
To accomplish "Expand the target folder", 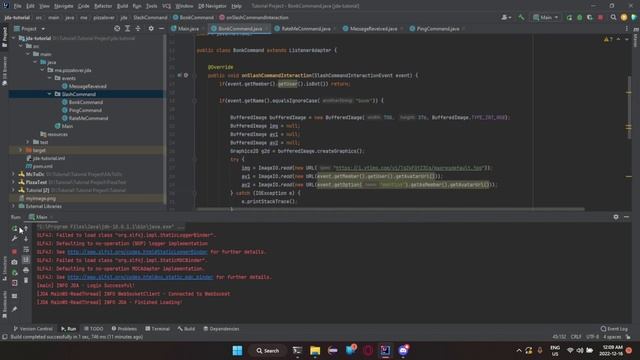I will pos(21,150).
